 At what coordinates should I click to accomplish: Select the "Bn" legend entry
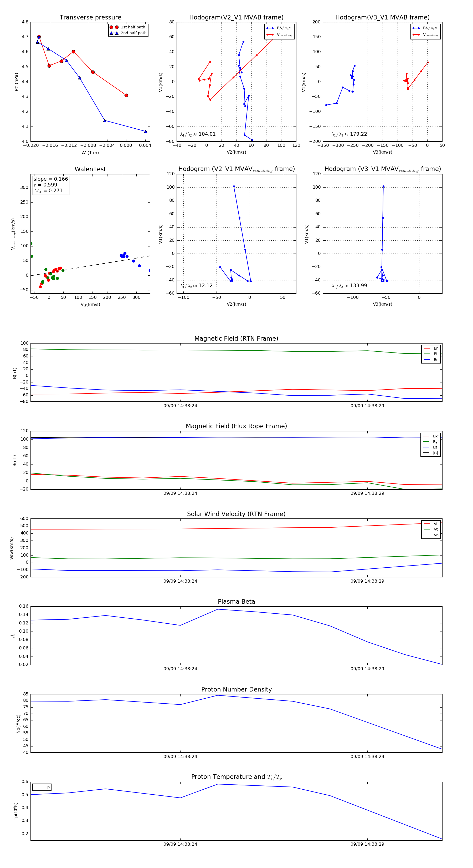pos(431,360)
